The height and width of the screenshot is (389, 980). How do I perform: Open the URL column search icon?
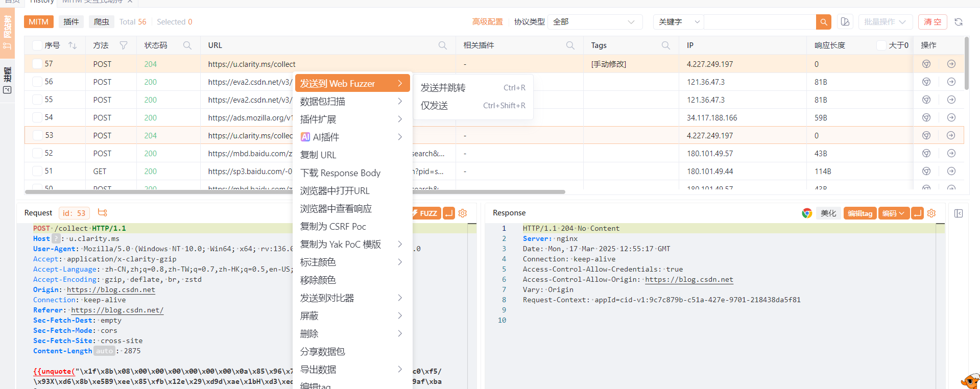click(x=443, y=45)
